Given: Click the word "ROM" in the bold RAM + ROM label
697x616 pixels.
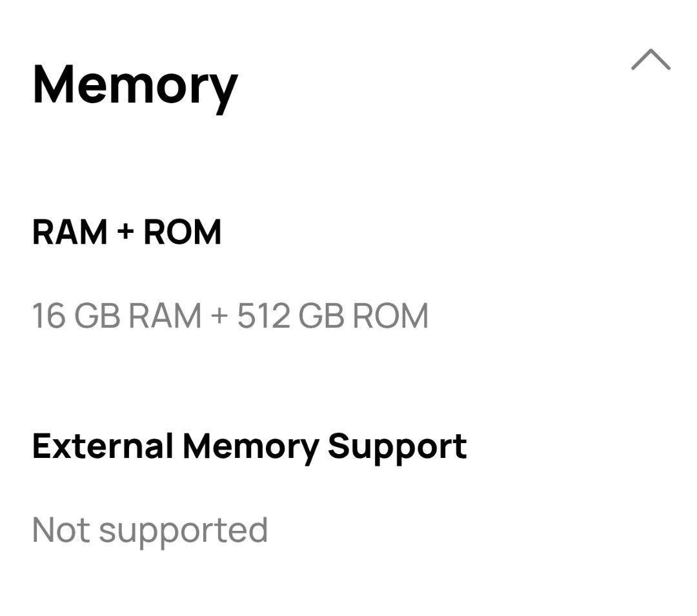Looking at the screenshot, I should click(182, 232).
